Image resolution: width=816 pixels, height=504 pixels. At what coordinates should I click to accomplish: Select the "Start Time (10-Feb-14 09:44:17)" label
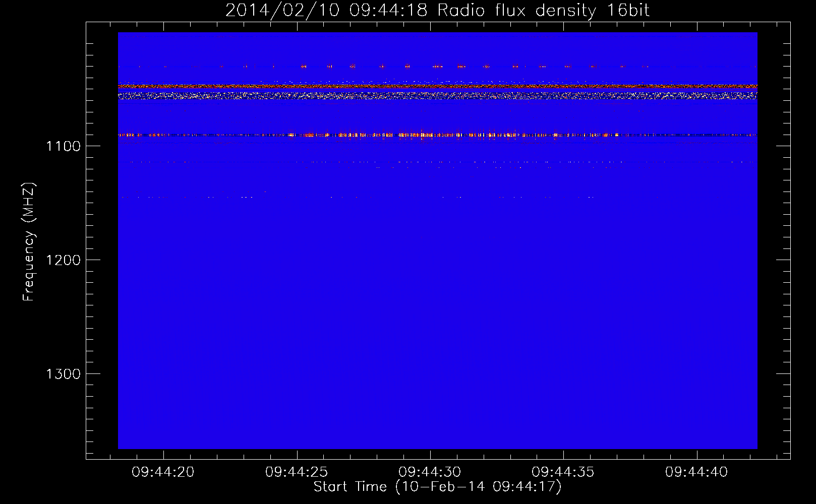(438, 487)
